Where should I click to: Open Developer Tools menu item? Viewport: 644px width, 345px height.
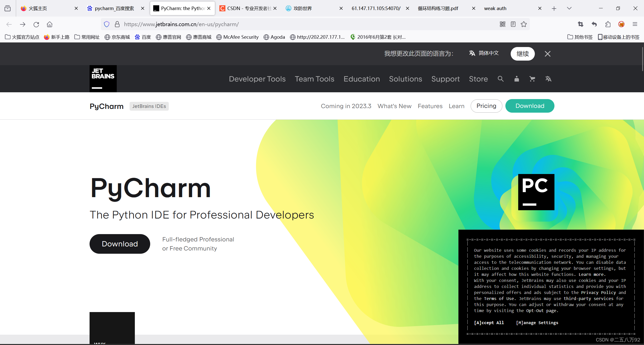click(257, 79)
